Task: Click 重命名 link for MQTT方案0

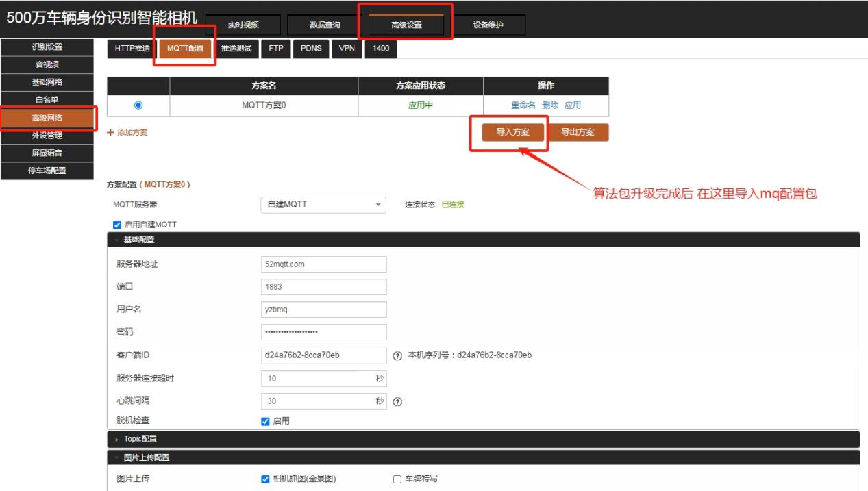Action: tap(523, 105)
